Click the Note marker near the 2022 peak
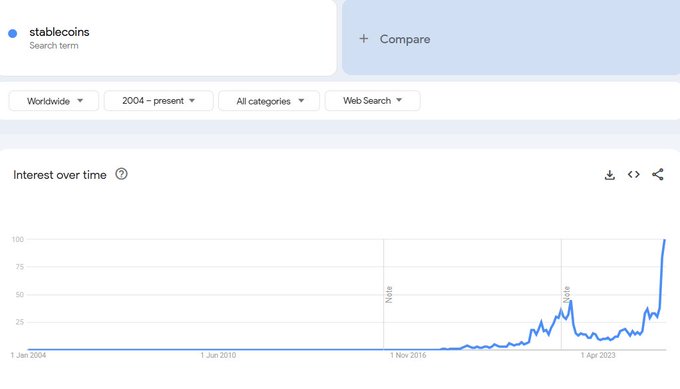Screen dimensions: 680x389 click(566, 294)
